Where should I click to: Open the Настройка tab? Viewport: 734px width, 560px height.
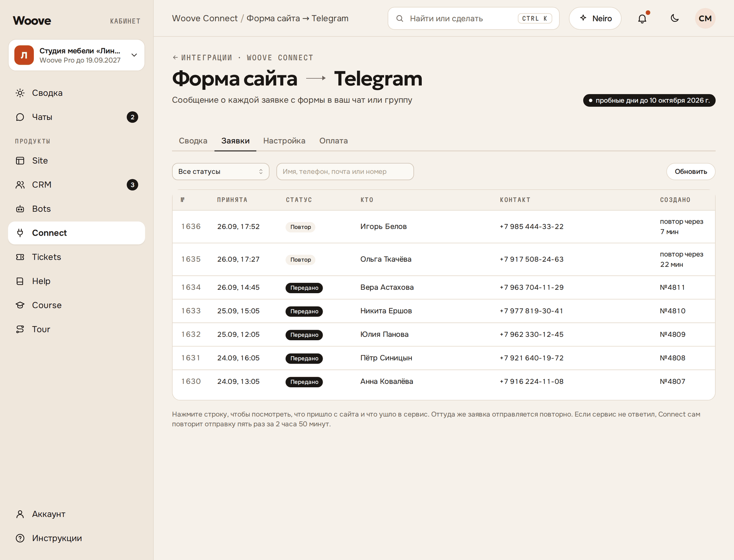coord(284,141)
